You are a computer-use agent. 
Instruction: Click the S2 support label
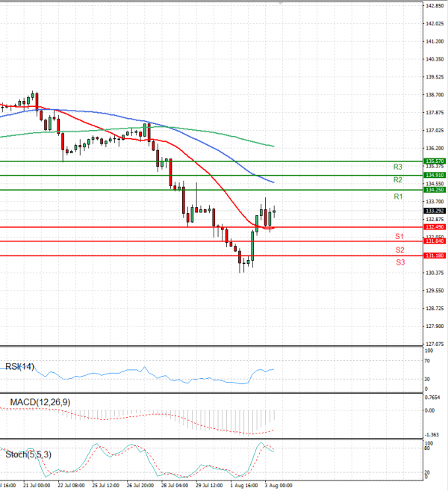pos(399,250)
